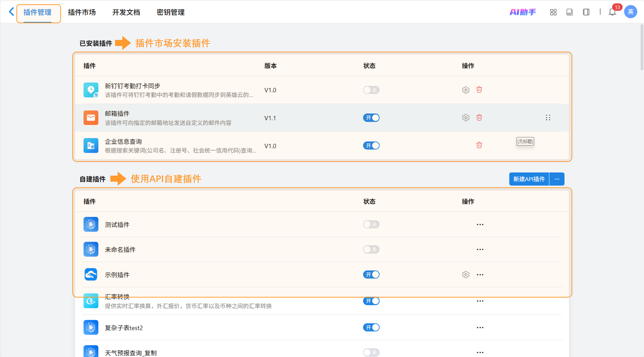Enable the 新钉钉考勤打卡同步 toggle
The image size is (644, 357).
[x=371, y=90]
